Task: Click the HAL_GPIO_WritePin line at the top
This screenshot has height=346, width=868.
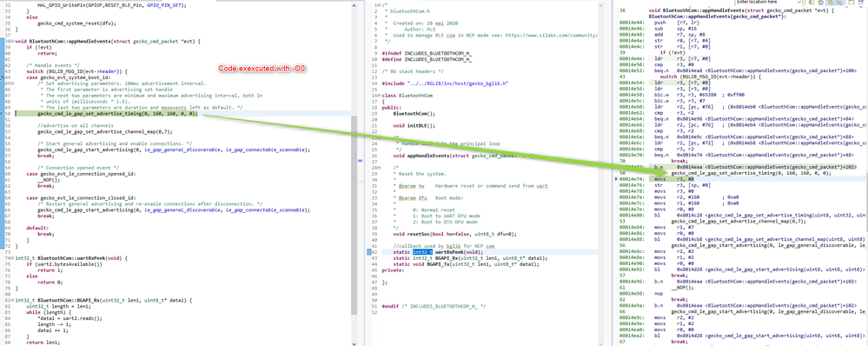Action: coord(112,4)
